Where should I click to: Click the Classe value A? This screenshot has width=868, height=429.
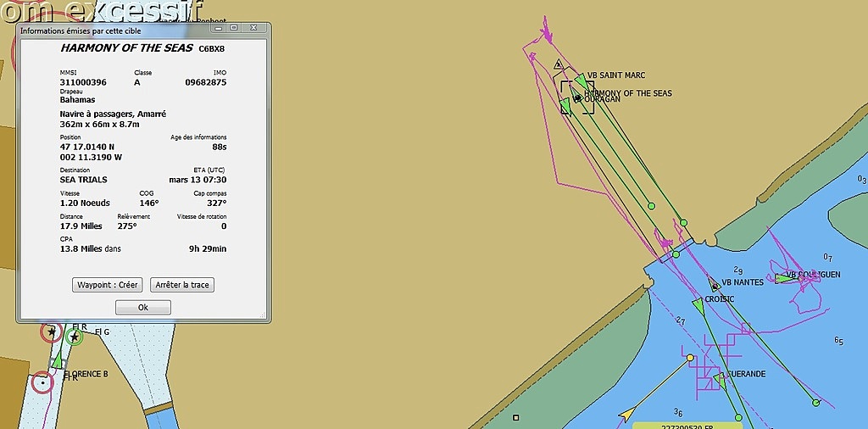point(136,82)
